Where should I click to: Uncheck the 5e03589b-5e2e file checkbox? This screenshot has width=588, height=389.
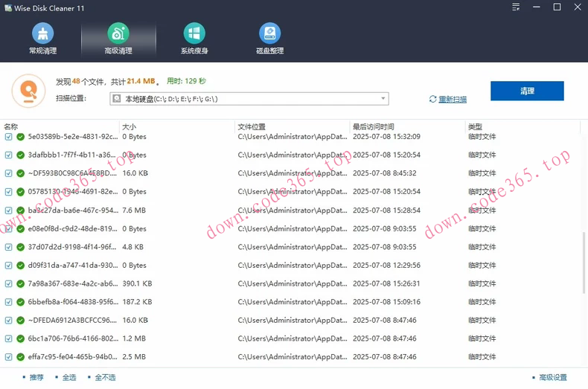pyautogui.click(x=8, y=137)
